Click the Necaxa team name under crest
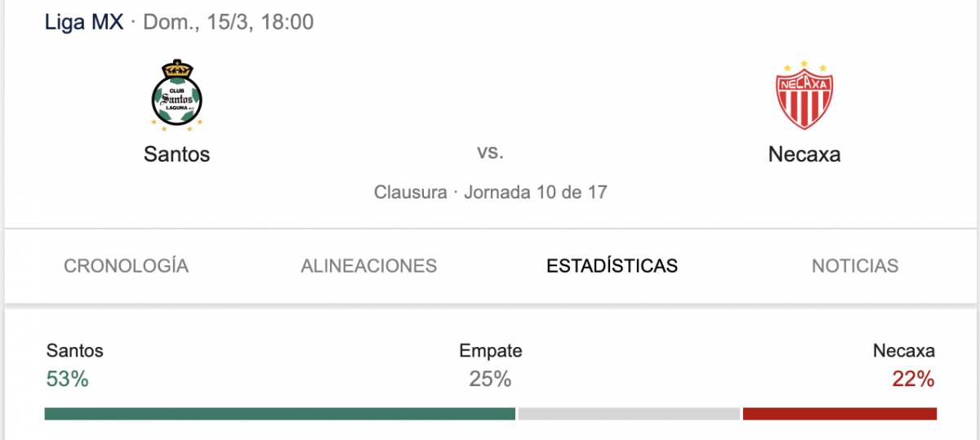Screen dimensions: 980x440 pyautogui.click(x=804, y=153)
